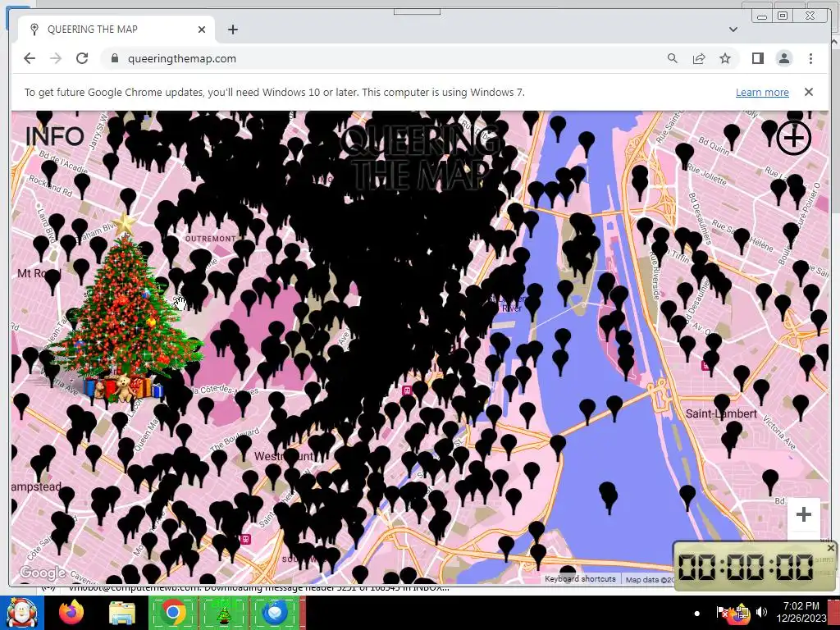The image size is (840, 630).
Task: Reload the queeringthemap.com page
Action: tap(82, 58)
